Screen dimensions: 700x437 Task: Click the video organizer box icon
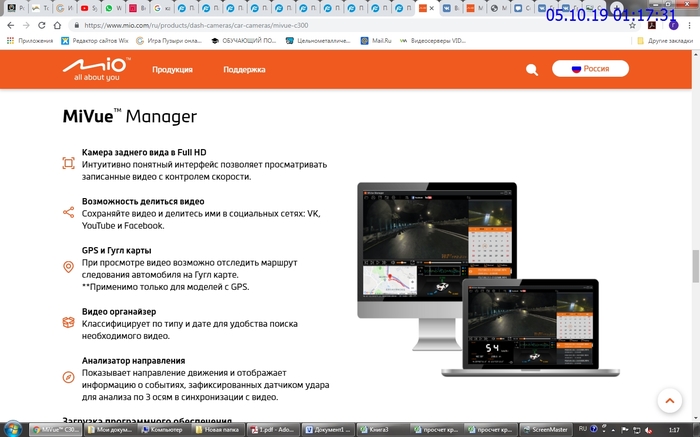click(68, 322)
